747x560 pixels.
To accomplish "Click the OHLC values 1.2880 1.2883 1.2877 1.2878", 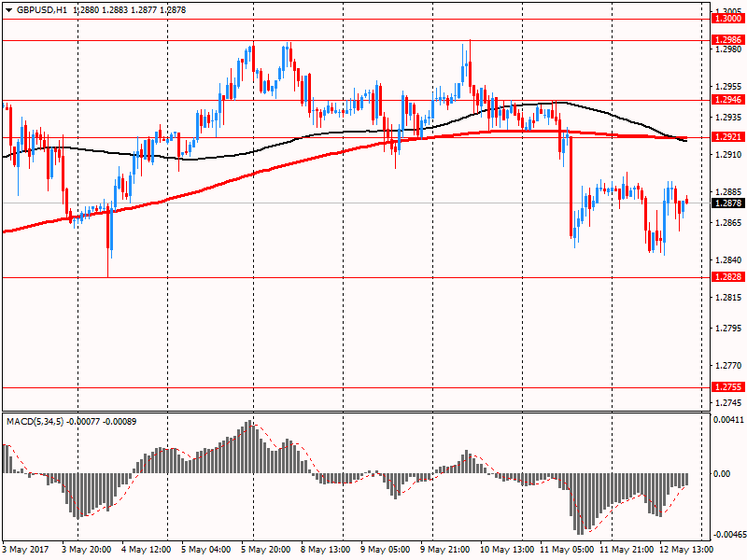I will point(130,10).
